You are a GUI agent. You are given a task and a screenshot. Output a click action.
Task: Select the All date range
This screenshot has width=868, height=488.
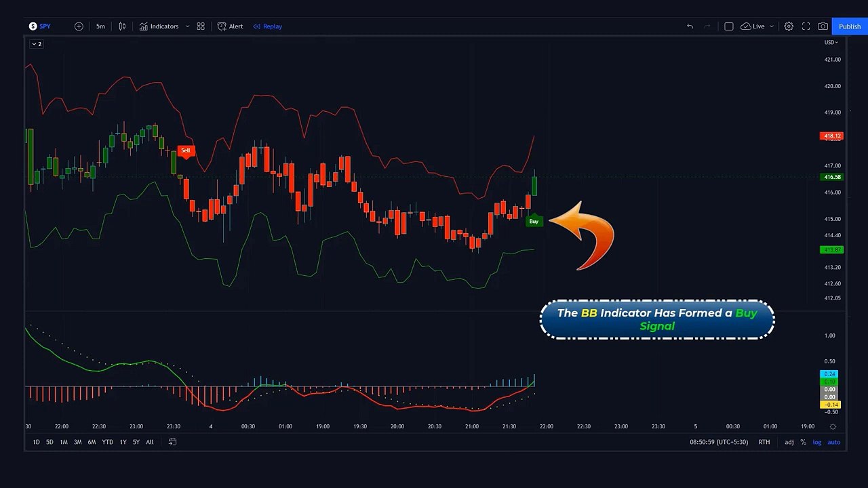(x=150, y=442)
